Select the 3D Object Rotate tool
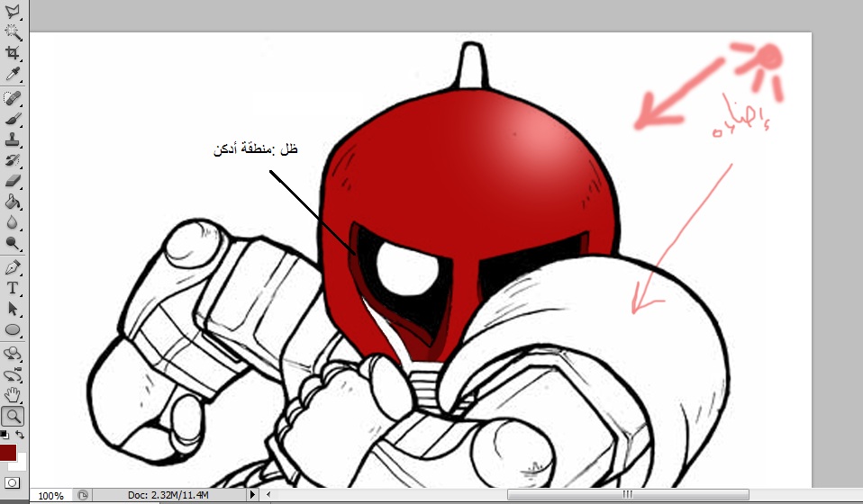The width and height of the screenshot is (863, 504). click(x=12, y=354)
